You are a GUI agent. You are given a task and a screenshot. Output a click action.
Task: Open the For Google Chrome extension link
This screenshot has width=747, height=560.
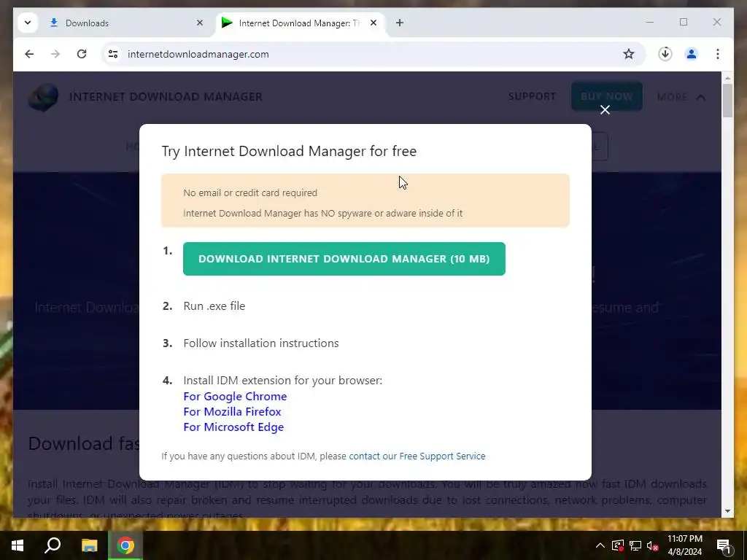(x=236, y=396)
